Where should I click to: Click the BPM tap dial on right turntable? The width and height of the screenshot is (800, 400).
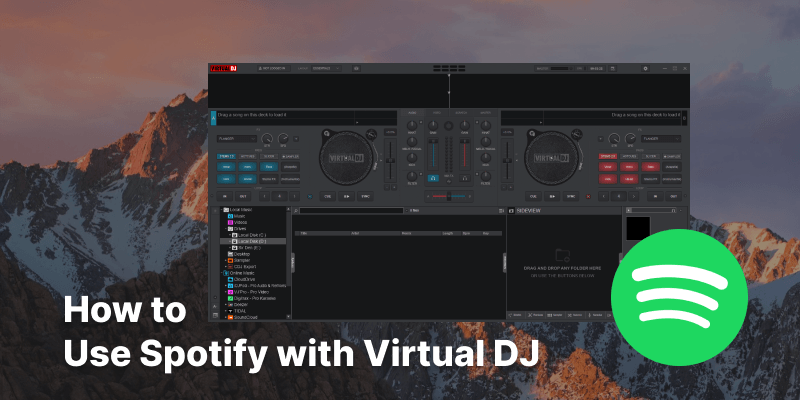578,134
